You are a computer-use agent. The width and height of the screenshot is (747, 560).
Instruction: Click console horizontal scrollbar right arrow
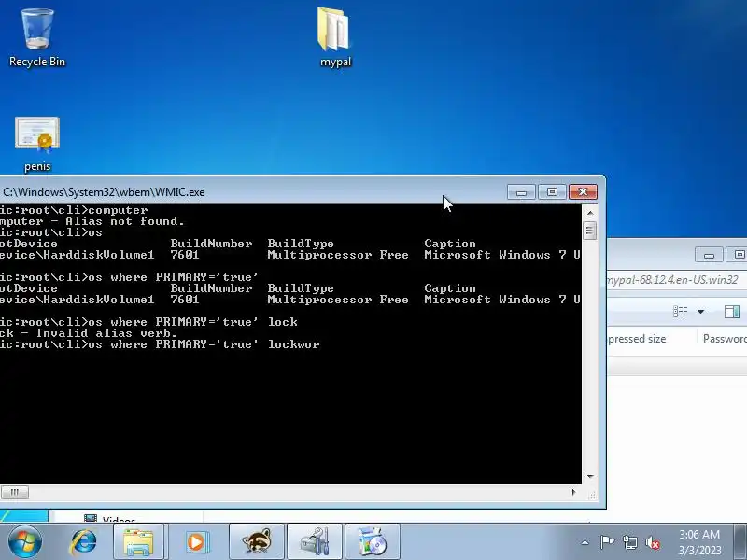pos(573,492)
